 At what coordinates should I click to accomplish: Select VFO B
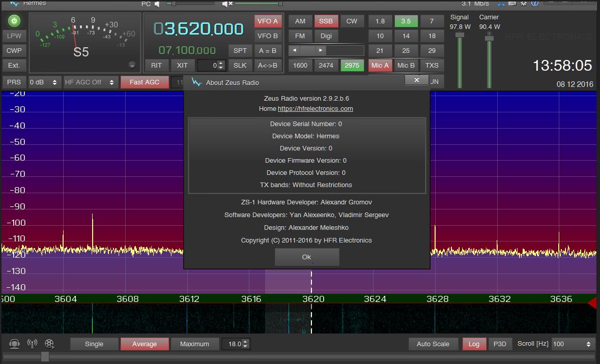268,36
